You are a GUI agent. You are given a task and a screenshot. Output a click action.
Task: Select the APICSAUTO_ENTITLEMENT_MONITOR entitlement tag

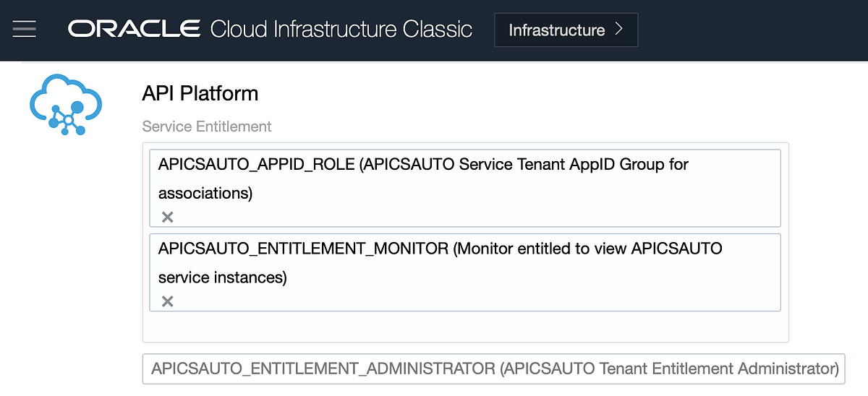click(465, 272)
